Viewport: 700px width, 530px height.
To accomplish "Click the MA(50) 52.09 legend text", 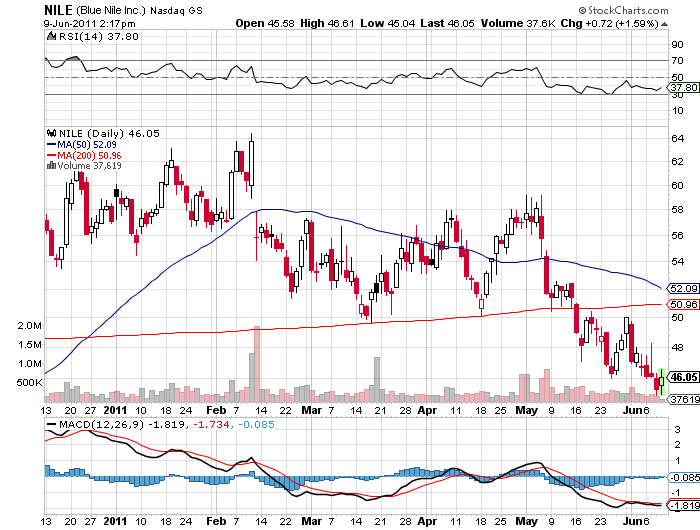I will [87, 145].
